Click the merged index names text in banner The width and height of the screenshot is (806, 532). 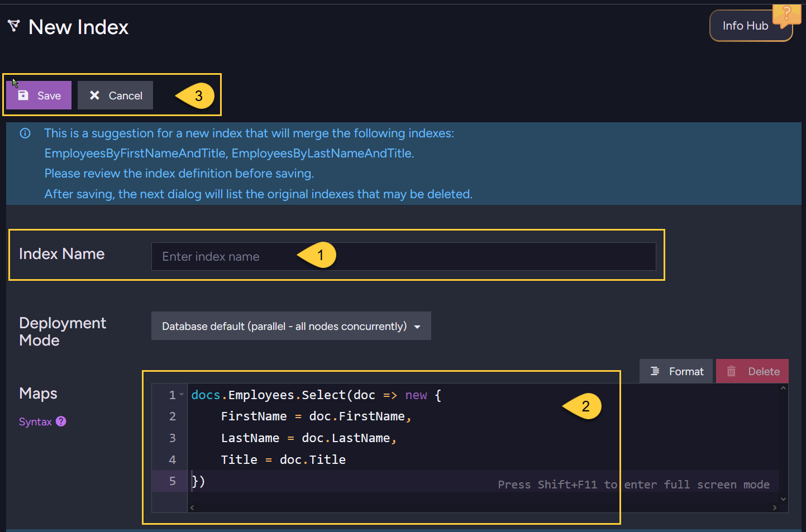point(229,154)
